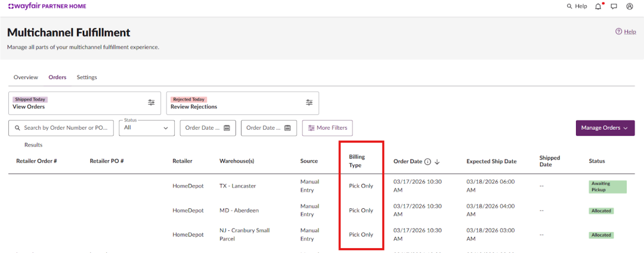Expand the Status dropdown set to All
The width and height of the screenshot is (644, 253).
click(x=147, y=128)
